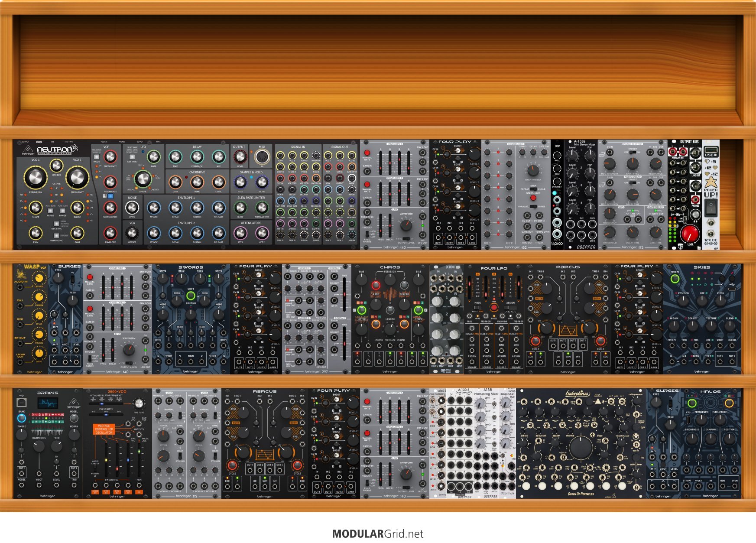Image resolution: width=756 pixels, height=543 pixels.
Task: Click the Brains waveform display
Action: pyautogui.click(x=48, y=403)
